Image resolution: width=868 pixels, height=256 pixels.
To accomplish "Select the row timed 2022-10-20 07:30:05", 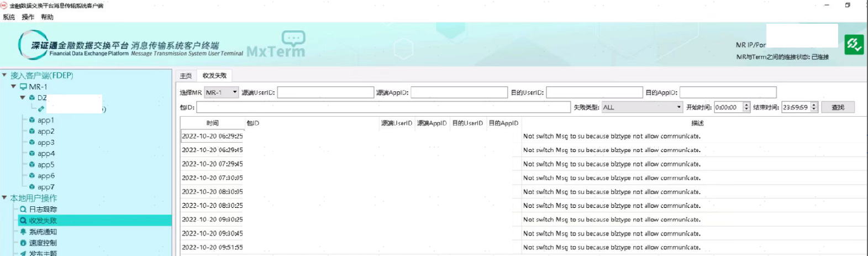I will tap(523, 177).
